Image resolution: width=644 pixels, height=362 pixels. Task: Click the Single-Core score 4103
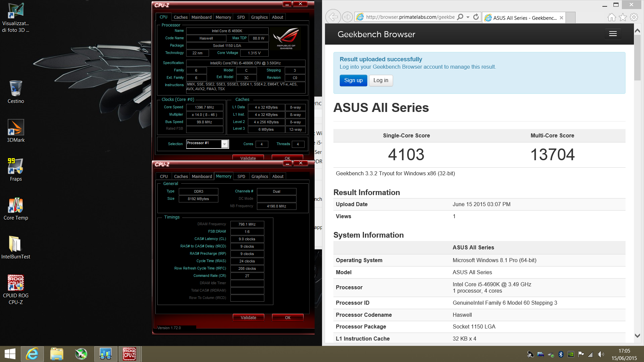(406, 155)
